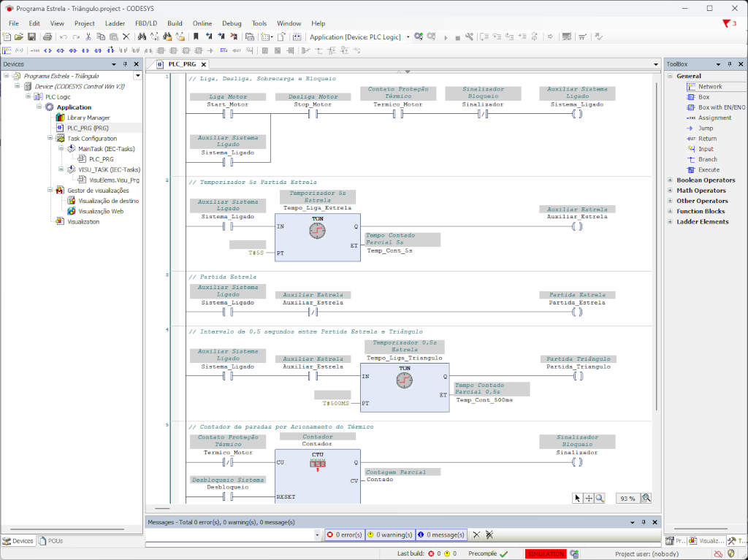Select the Start_Motor contact in network 1
Viewport: 748px width, 560px height.
tap(228, 114)
